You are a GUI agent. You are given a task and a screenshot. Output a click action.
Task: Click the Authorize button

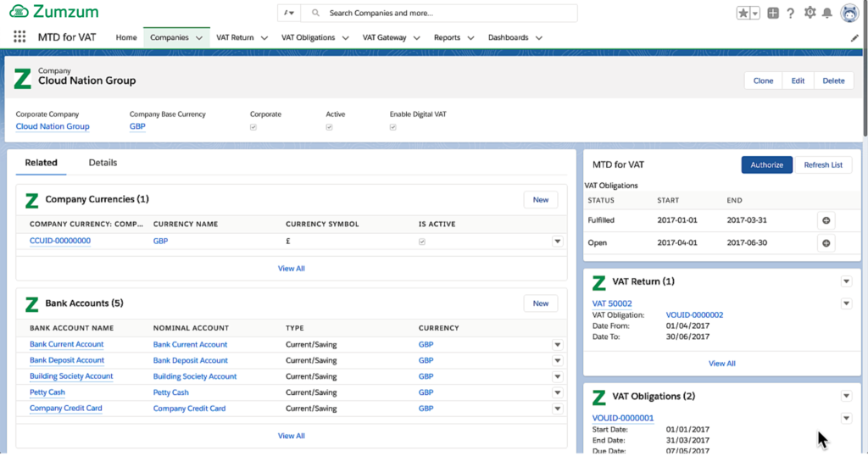pos(766,165)
